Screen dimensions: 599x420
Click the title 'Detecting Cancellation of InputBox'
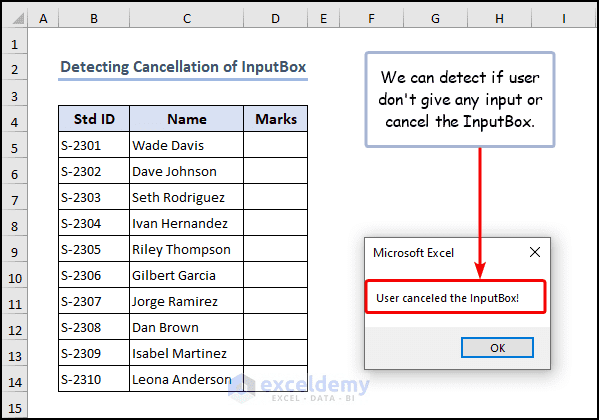coord(183,67)
